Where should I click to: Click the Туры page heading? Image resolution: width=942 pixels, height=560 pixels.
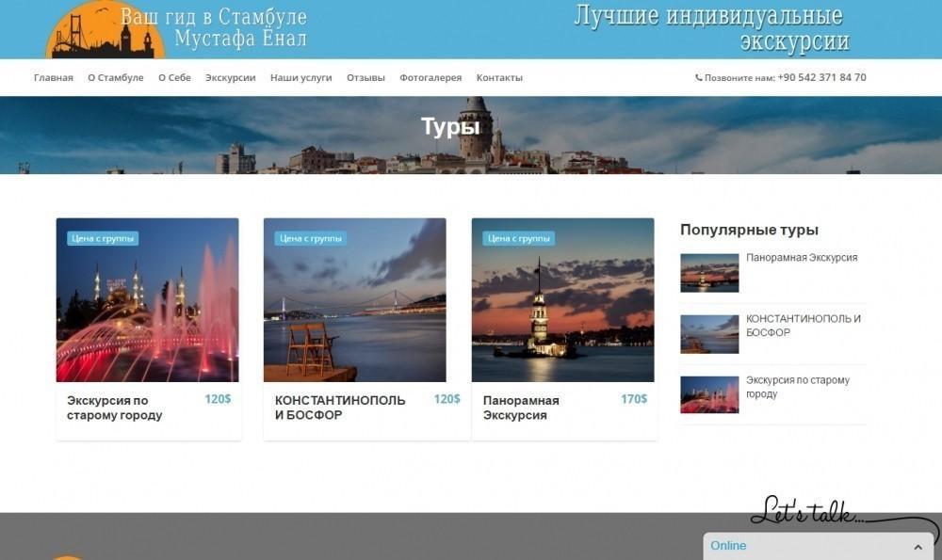[x=450, y=127]
